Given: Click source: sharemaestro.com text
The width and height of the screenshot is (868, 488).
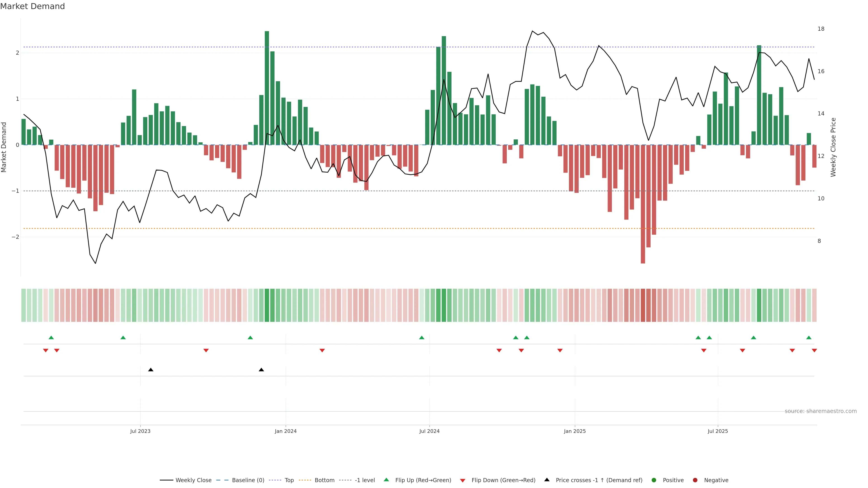Looking at the screenshot, I should point(821,411).
